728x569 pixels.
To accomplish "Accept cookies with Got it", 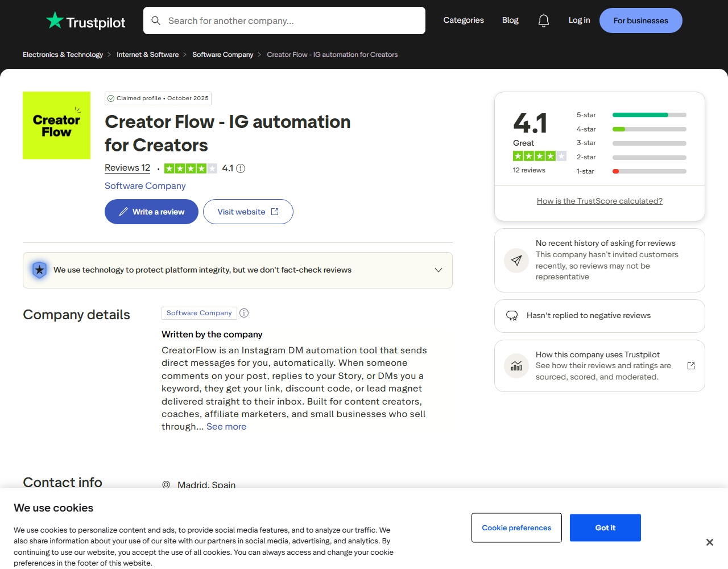I will [x=605, y=528].
